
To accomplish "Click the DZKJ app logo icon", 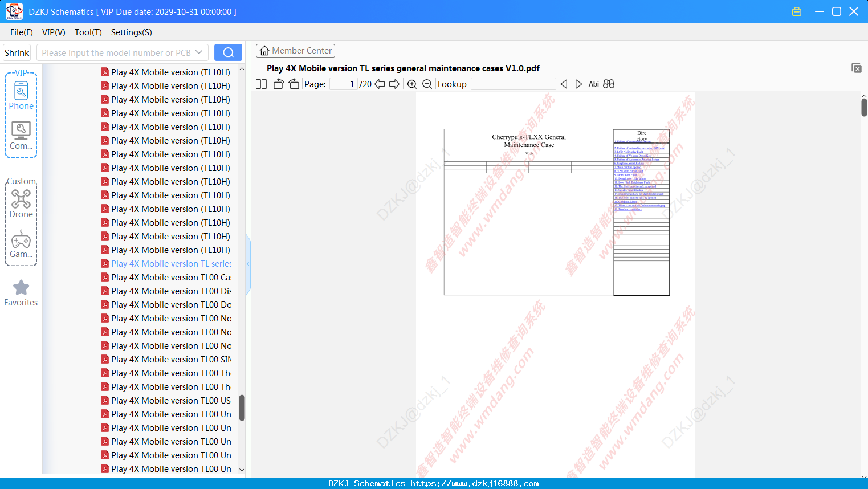I will (x=14, y=11).
